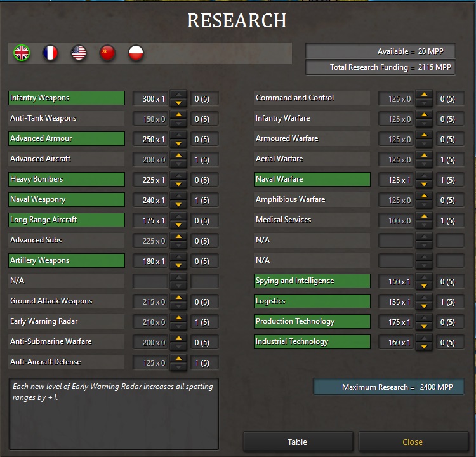Screen dimensions: 476x457
Task: Select Industrial Technology research row
Action: pyautogui.click(x=312, y=342)
